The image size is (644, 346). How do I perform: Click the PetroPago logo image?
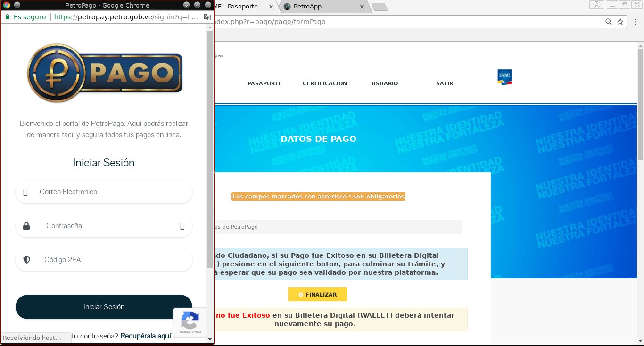[x=104, y=73]
